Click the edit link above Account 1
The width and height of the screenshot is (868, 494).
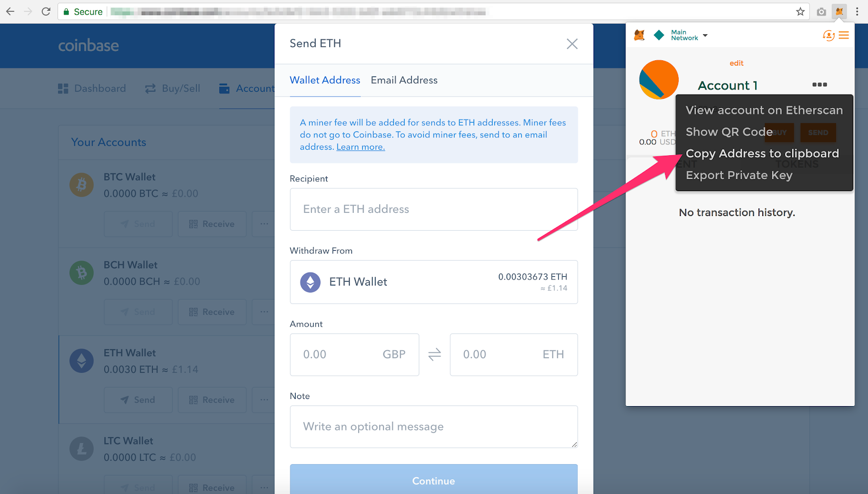[x=737, y=63]
